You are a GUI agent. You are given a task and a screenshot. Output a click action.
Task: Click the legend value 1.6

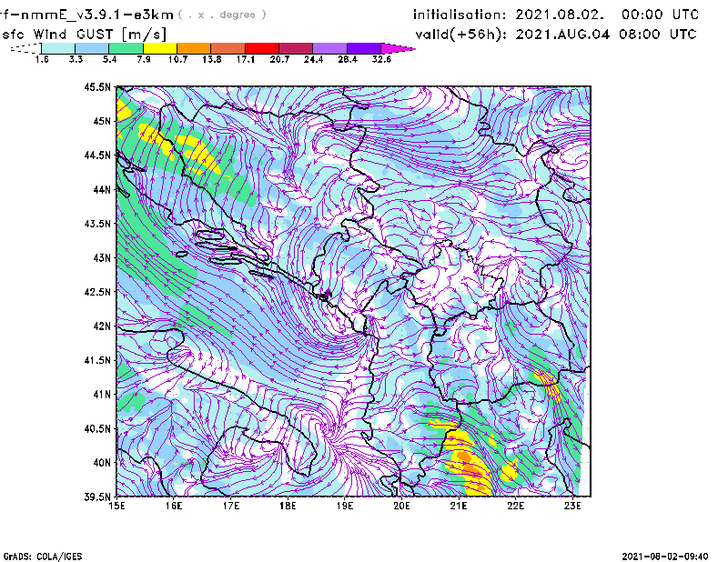(42, 59)
